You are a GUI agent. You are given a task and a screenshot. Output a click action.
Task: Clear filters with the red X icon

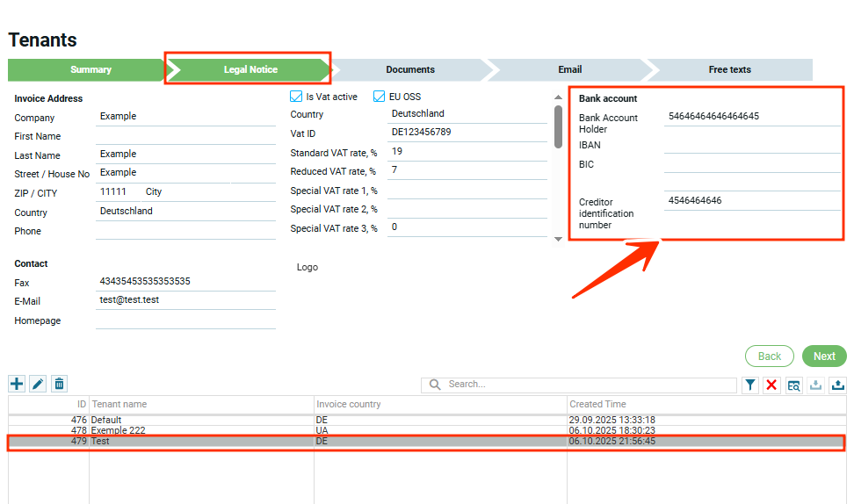pos(771,385)
